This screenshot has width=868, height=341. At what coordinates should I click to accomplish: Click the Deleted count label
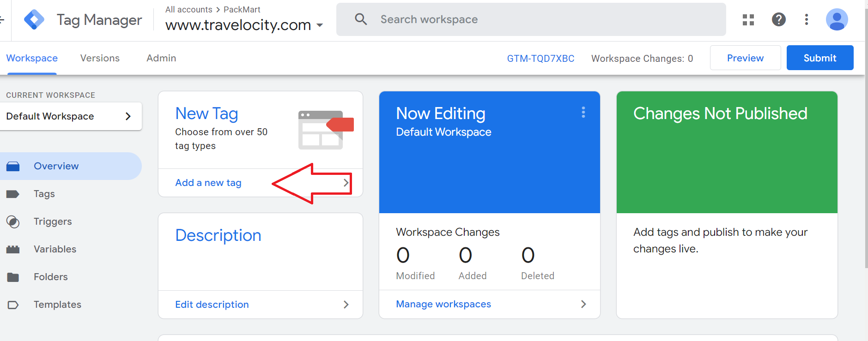(x=538, y=276)
